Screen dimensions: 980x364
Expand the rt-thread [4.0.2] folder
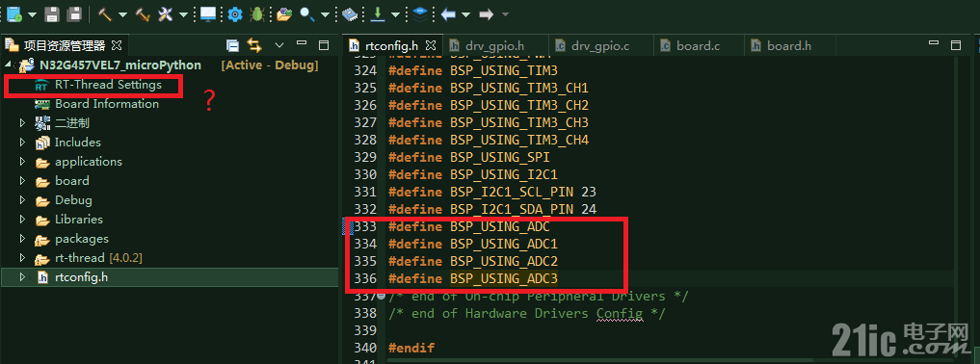(x=23, y=258)
